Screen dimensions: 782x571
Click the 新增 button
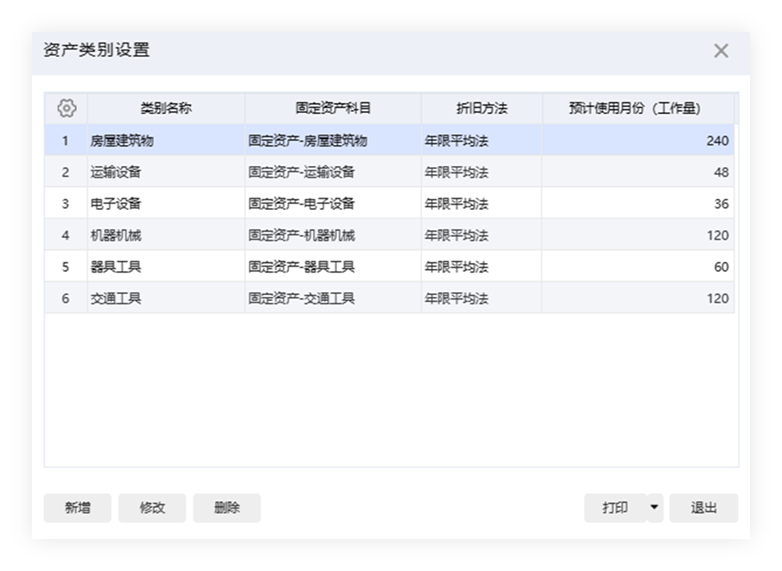point(77,508)
